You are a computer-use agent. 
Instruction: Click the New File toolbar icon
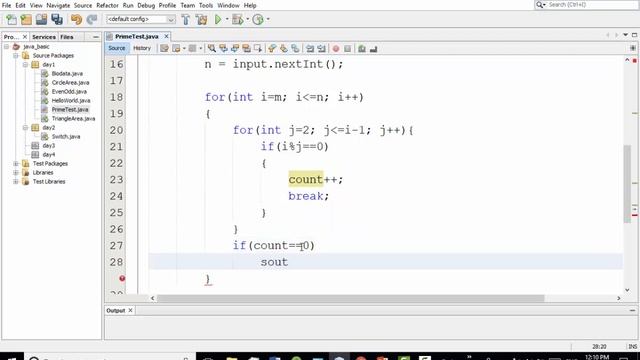click(11, 19)
